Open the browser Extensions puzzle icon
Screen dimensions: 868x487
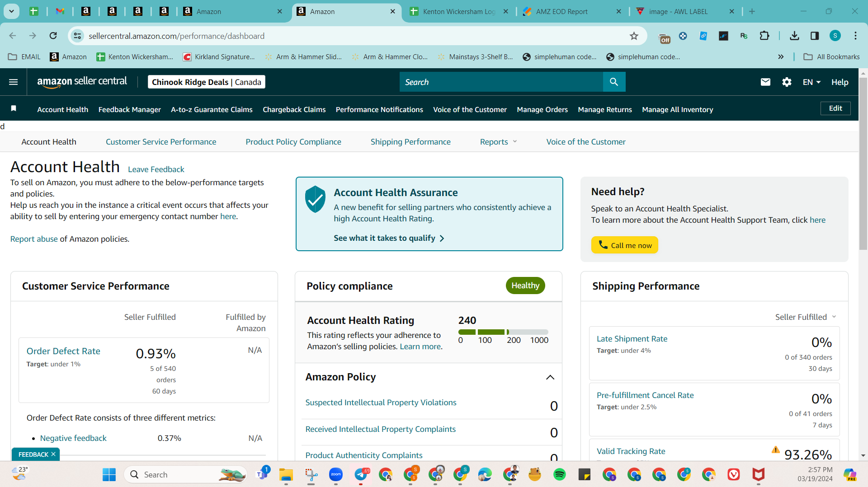764,36
